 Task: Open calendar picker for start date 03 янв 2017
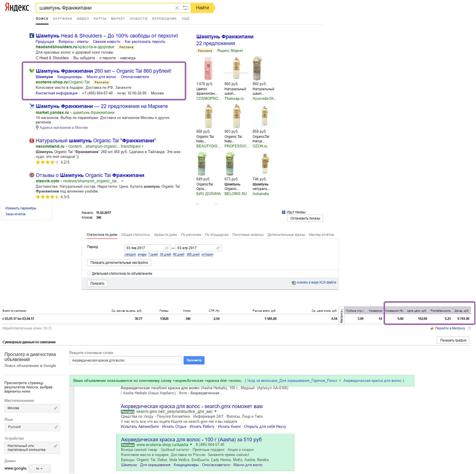point(167,248)
